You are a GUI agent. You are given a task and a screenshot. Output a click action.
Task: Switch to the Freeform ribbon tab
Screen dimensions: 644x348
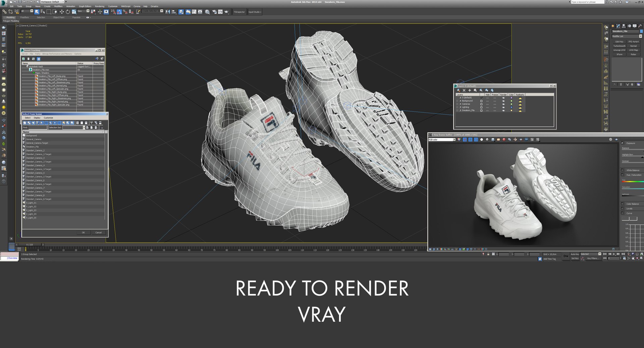pyautogui.click(x=24, y=17)
